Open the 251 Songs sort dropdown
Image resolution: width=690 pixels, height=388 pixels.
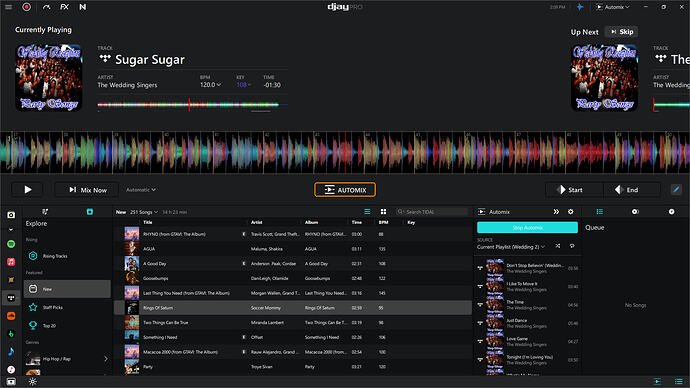[x=144, y=212]
